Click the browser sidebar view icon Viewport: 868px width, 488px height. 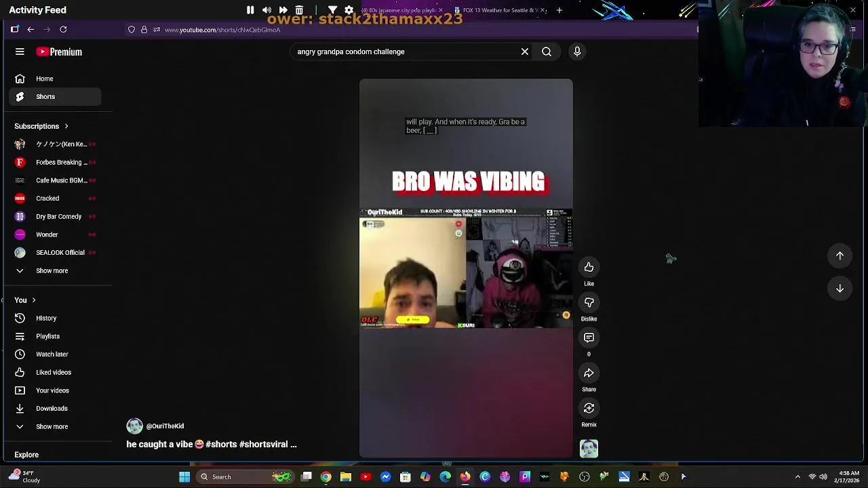pos(14,29)
